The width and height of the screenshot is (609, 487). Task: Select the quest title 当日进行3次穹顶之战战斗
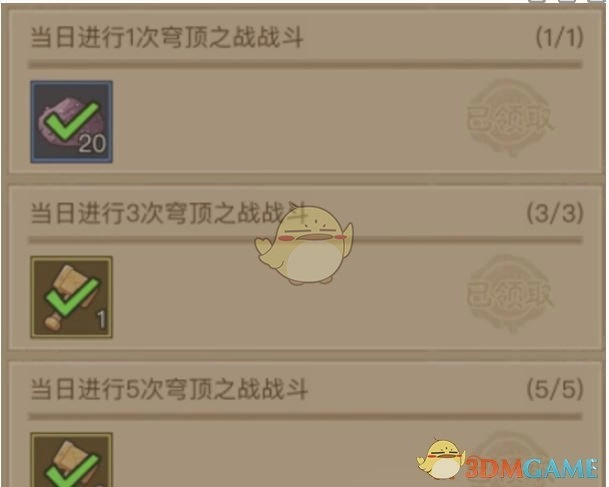[169, 213]
